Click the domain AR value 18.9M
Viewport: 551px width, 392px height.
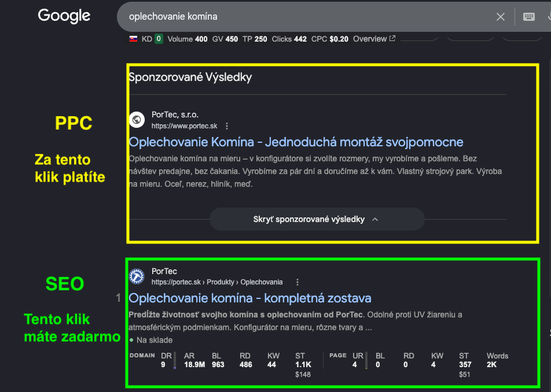click(194, 365)
